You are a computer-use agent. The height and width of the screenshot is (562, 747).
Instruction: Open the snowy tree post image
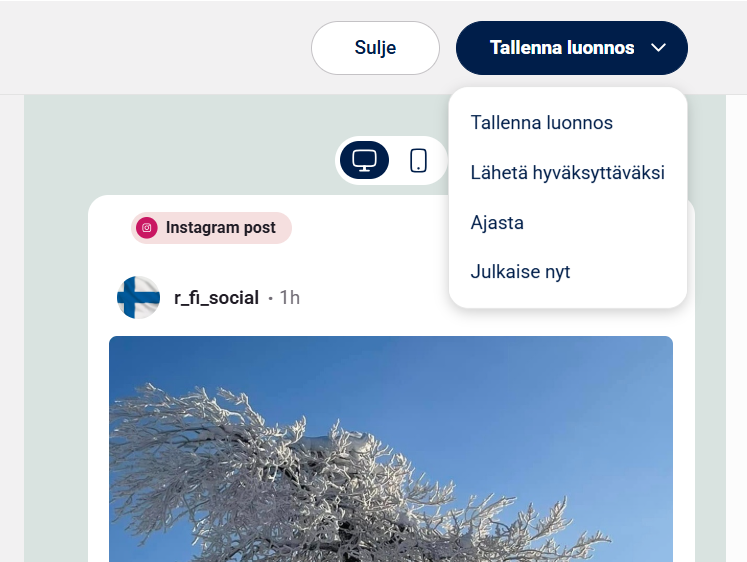point(391,449)
